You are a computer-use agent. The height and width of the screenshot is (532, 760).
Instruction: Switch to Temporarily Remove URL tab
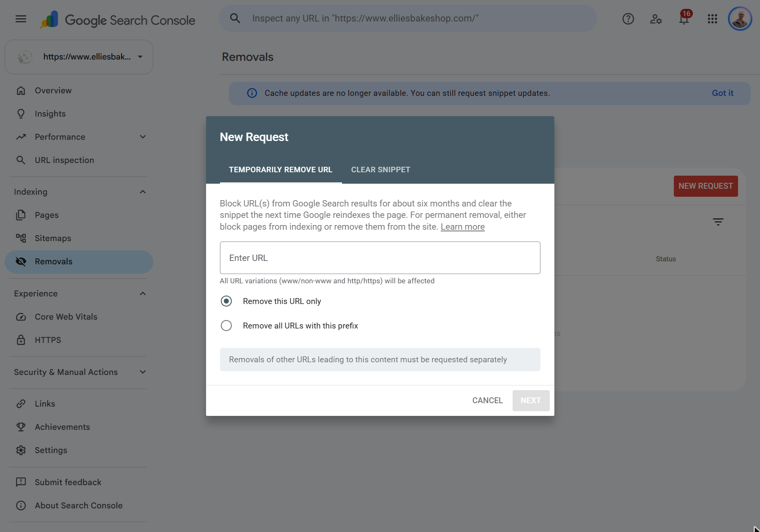[x=281, y=170]
